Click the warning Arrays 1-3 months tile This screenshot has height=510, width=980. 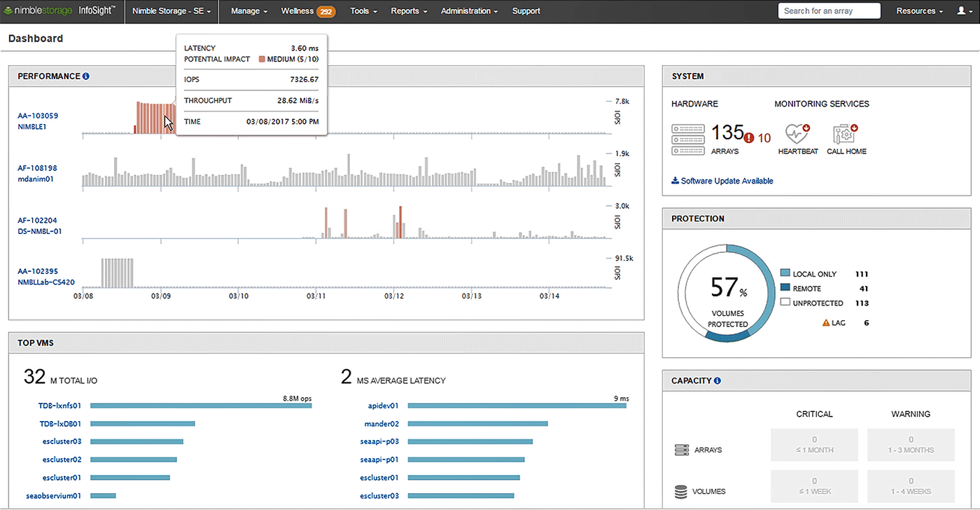tap(911, 445)
